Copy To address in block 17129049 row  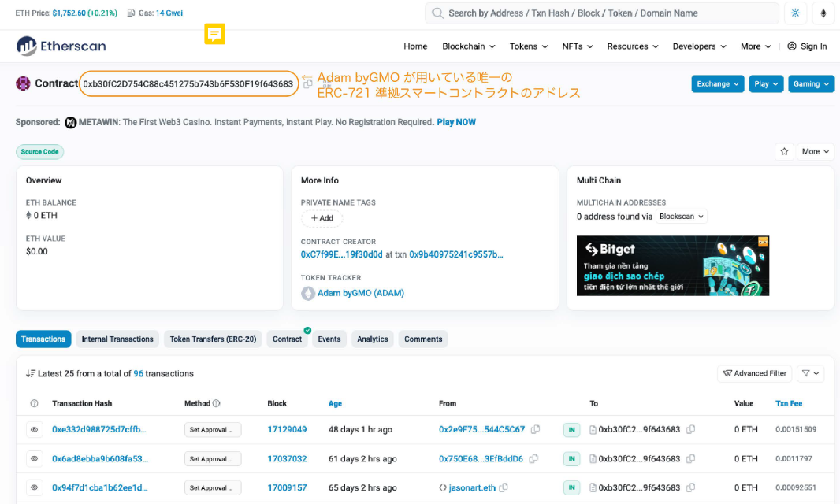click(x=690, y=429)
